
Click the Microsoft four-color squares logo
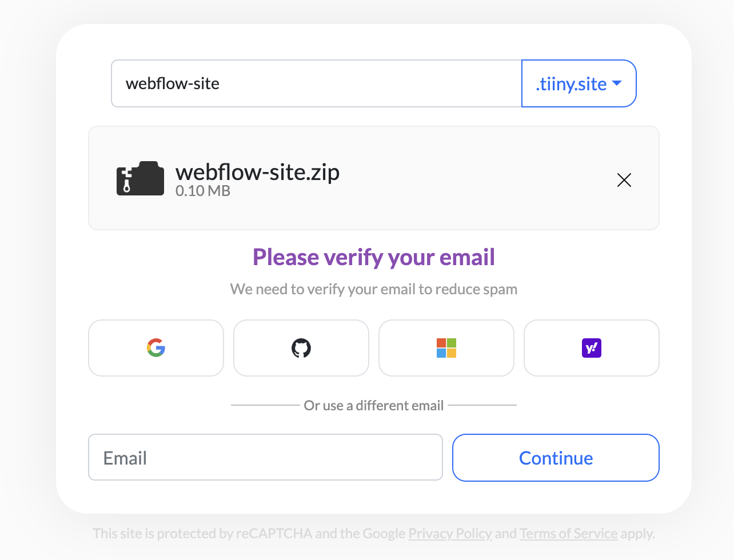446,348
